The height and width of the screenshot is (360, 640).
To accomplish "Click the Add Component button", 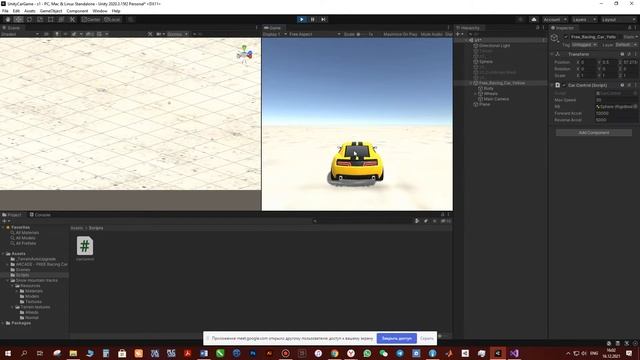I will [x=594, y=133].
